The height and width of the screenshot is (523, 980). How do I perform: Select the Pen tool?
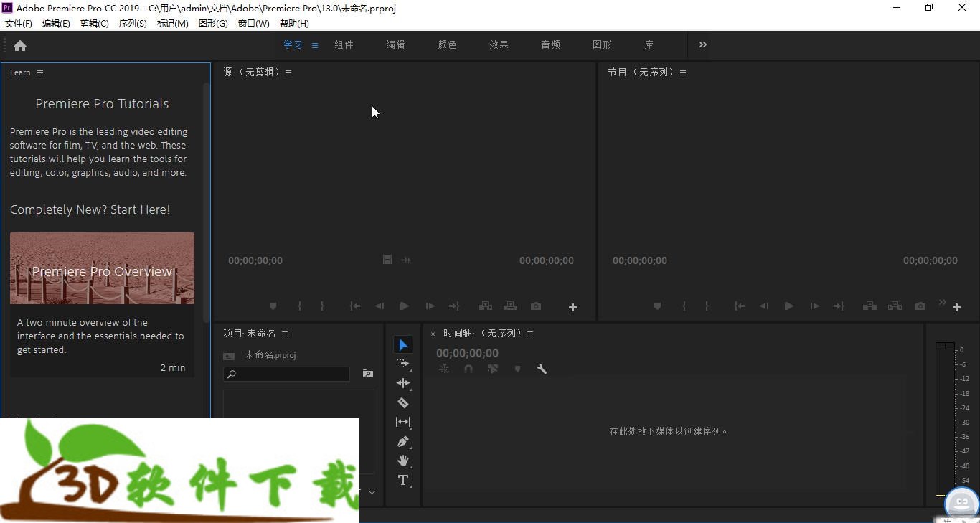tap(403, 441)
